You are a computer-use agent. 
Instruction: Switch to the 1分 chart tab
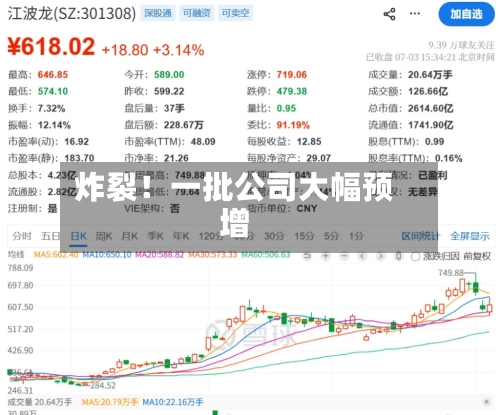pyautogui.click(x=356, y=236)
